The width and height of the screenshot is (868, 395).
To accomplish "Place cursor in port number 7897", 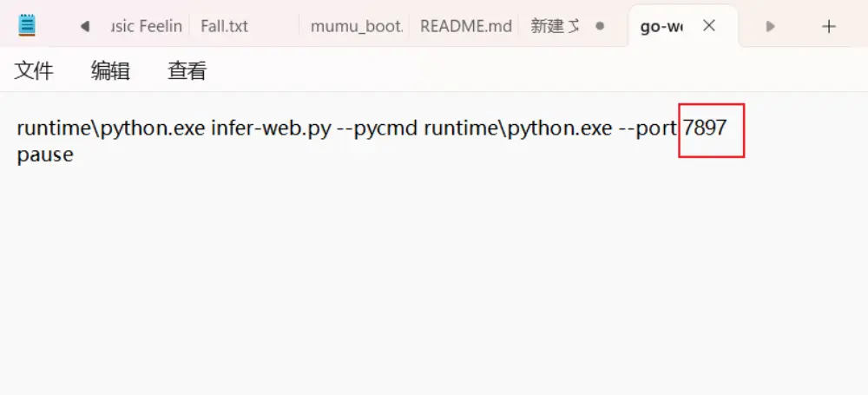I will pyautogui.click(x=705, y=128).
